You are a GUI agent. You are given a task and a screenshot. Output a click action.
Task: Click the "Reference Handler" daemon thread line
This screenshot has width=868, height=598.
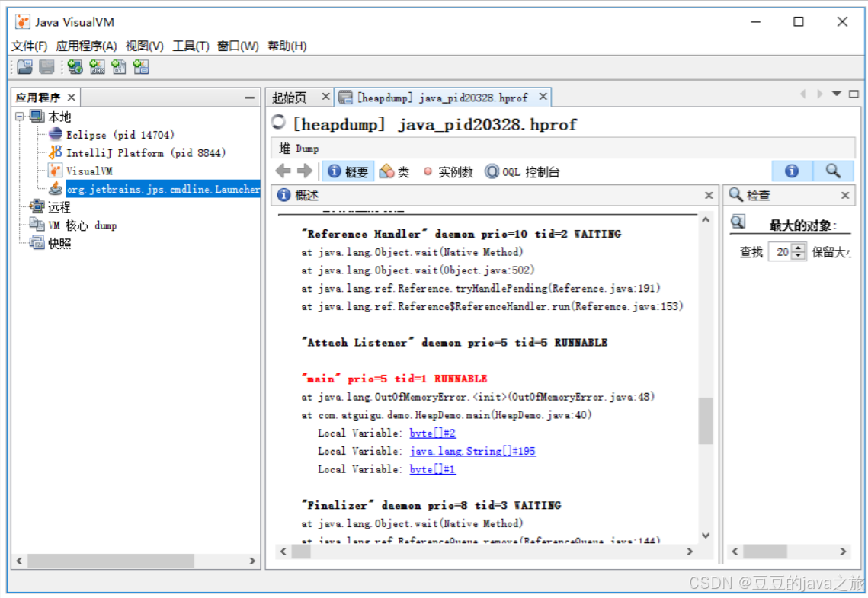461,234
